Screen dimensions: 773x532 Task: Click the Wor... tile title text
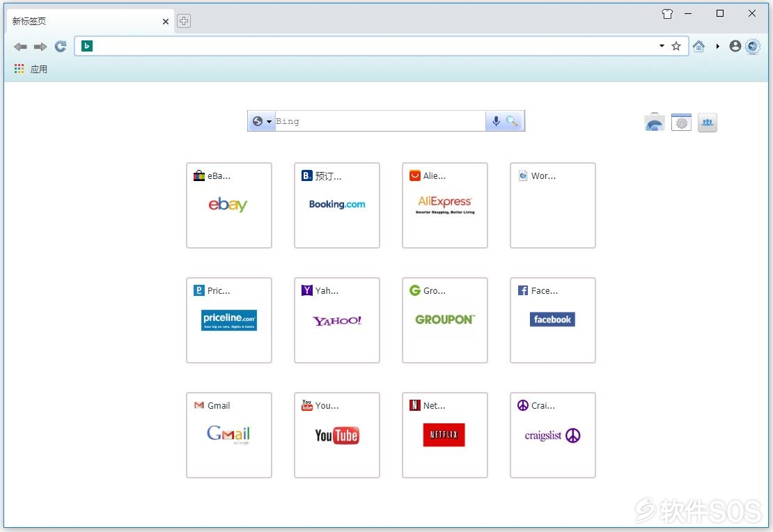[x=543, y=175]
